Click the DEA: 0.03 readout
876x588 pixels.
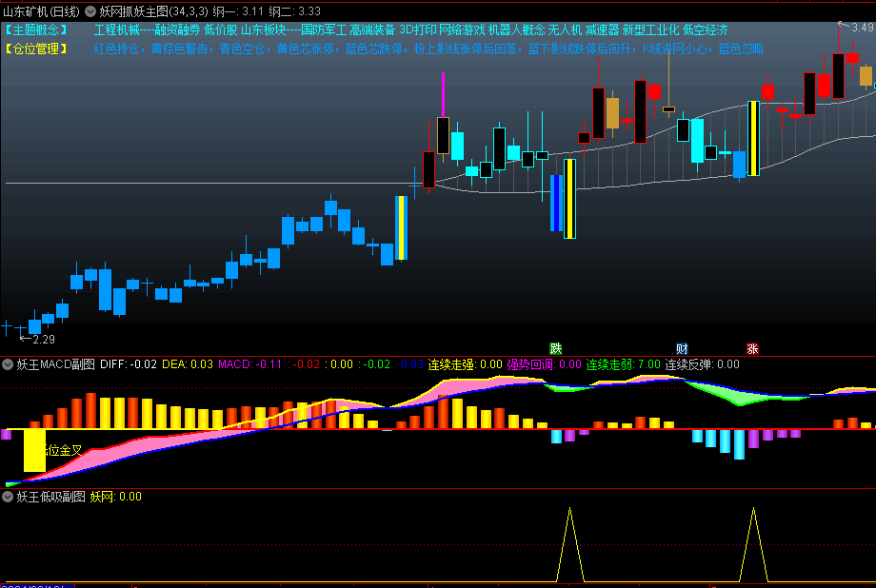click(x=188, y=365)
